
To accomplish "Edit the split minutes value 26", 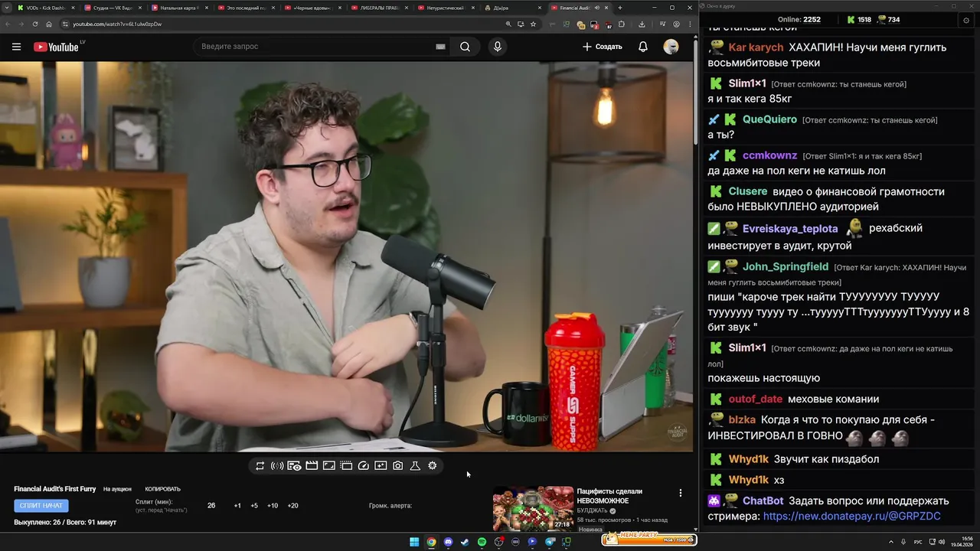I will (x=211, y=506).
